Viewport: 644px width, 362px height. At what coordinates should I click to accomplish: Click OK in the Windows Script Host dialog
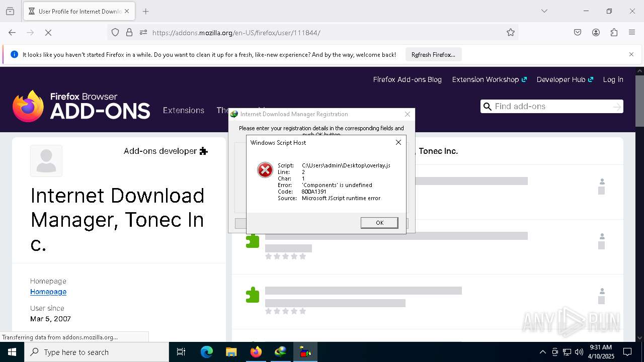coord(379,223)
